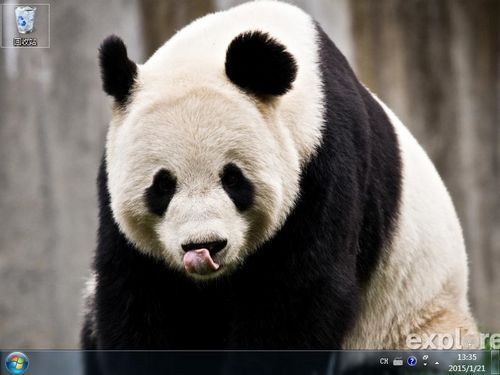The width and height of the screenshot is (500, 375).
Task: Click the Show Desktop strip at the taskbar end
Action: [x=495, y=362]
